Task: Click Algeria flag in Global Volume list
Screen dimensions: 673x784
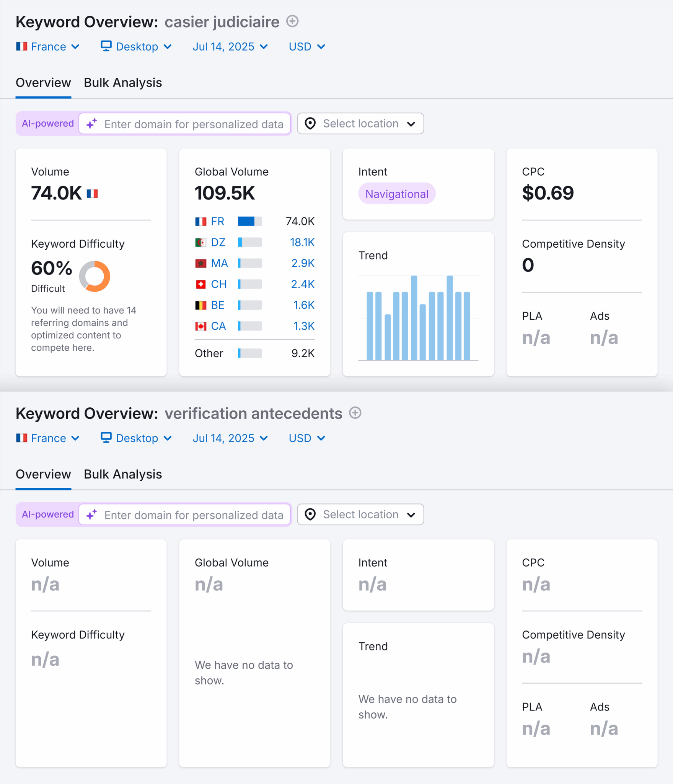Action: click(200, 242)
